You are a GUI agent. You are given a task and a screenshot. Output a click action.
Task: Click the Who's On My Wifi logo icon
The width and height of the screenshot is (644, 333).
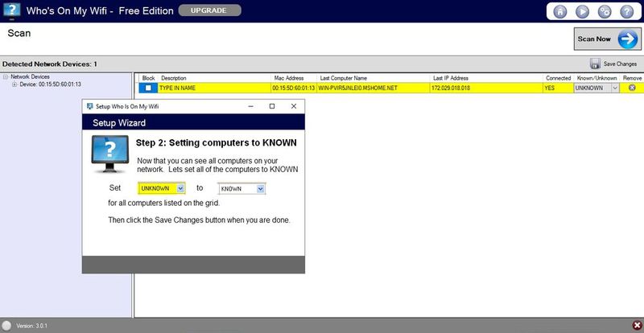[x=12, y=10]
